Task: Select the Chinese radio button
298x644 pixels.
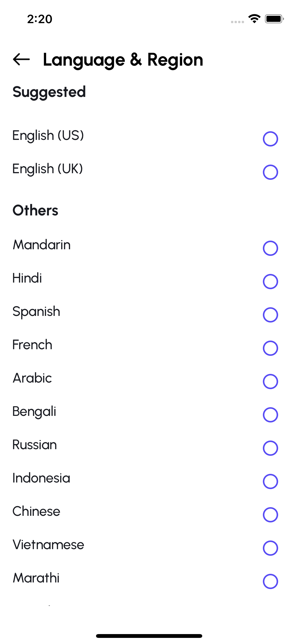Action: [270, 515]
